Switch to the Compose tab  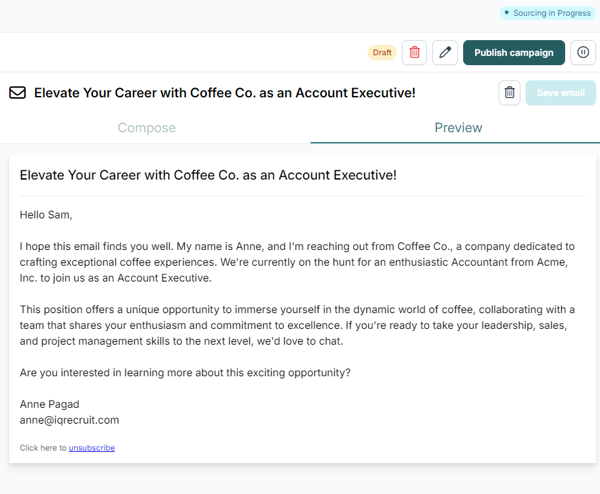tap(147, 128)
